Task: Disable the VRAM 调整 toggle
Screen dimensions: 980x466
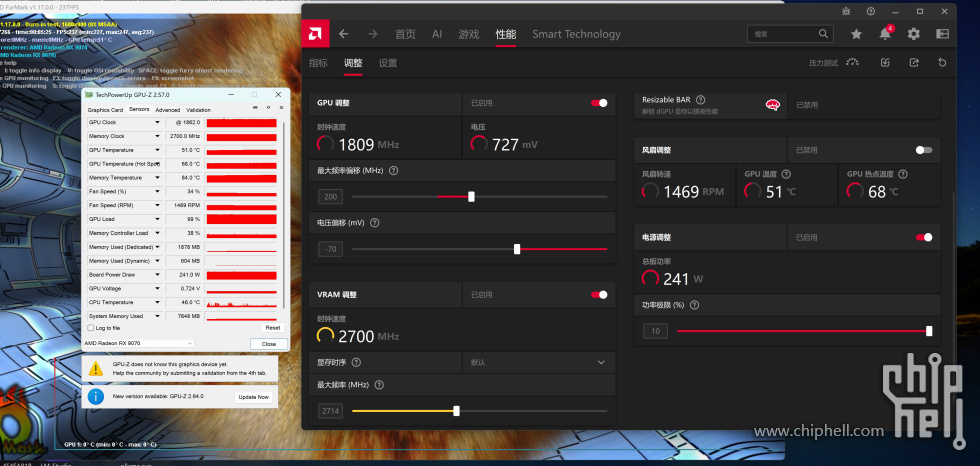Action: click(599, 294)
